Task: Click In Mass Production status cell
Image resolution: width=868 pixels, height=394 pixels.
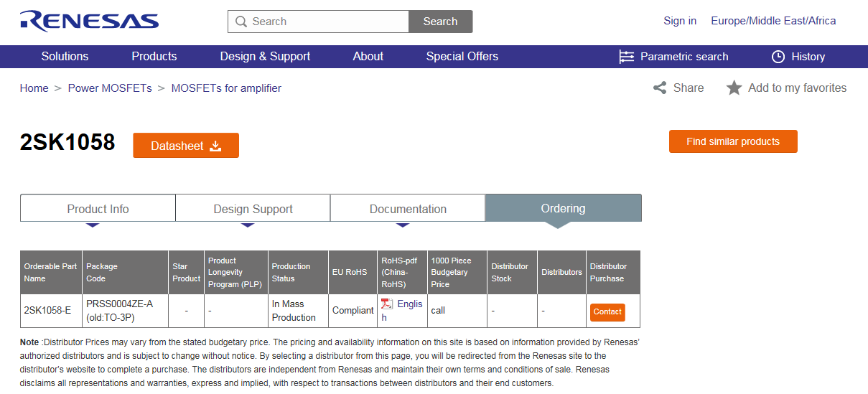Action: [297, 311]
